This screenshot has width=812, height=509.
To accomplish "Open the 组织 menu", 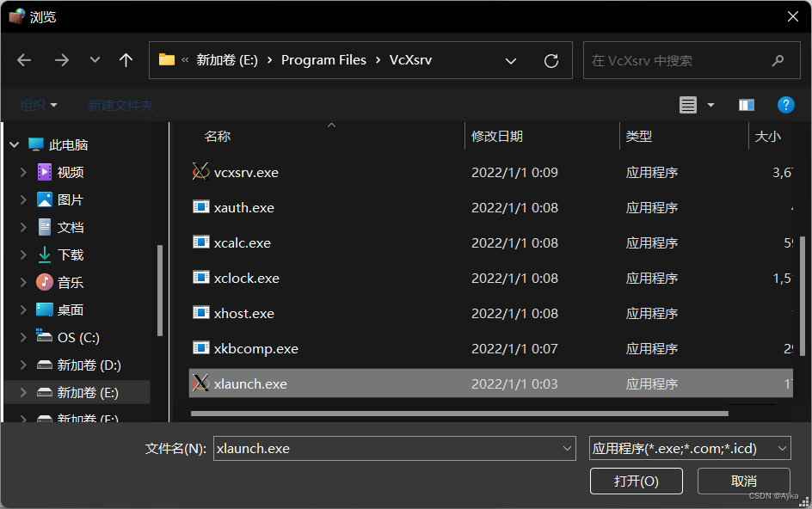I will tap(39, 105).
